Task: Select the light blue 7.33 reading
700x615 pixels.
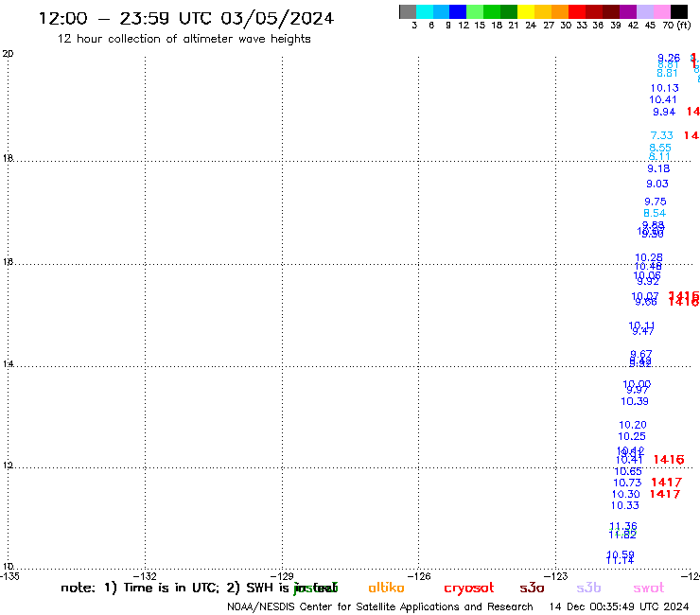Action: (661, 135)
